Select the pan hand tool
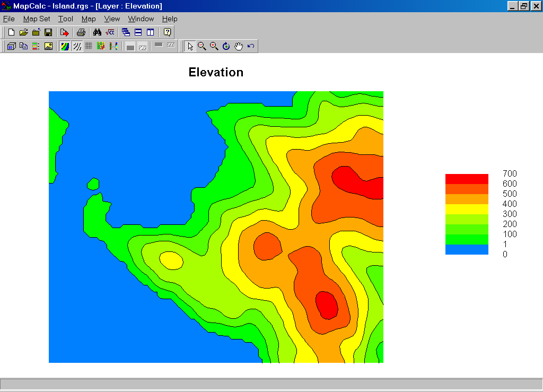543x392 pixels. (x=239, y=46)
